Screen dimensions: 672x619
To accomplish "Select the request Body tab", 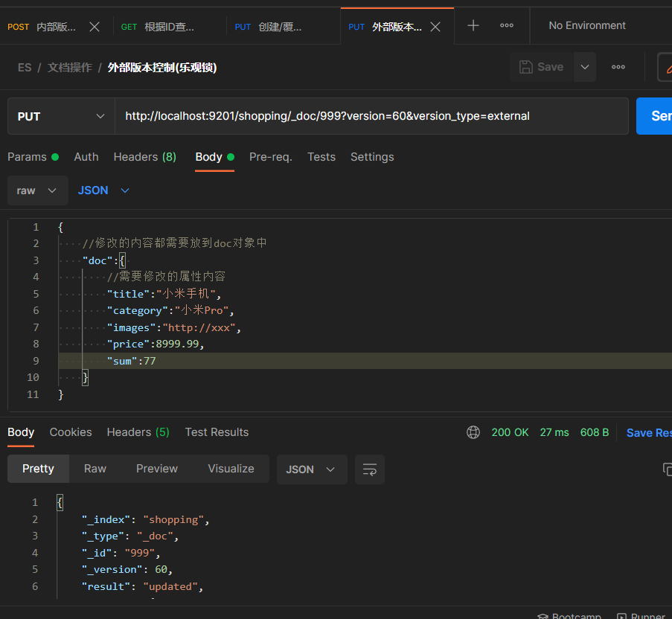I will pos(214,157).
